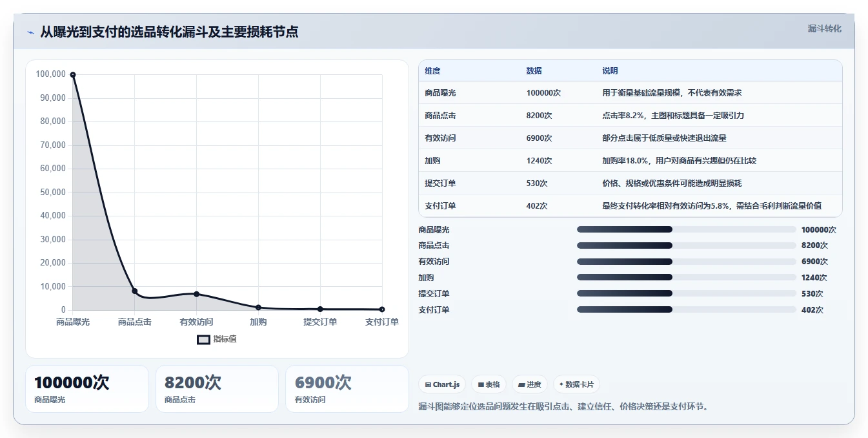This screenshot has width=868, height=438.
Task: Click the 商品点击 label on the chart x-axis
Action: (135, 322)
